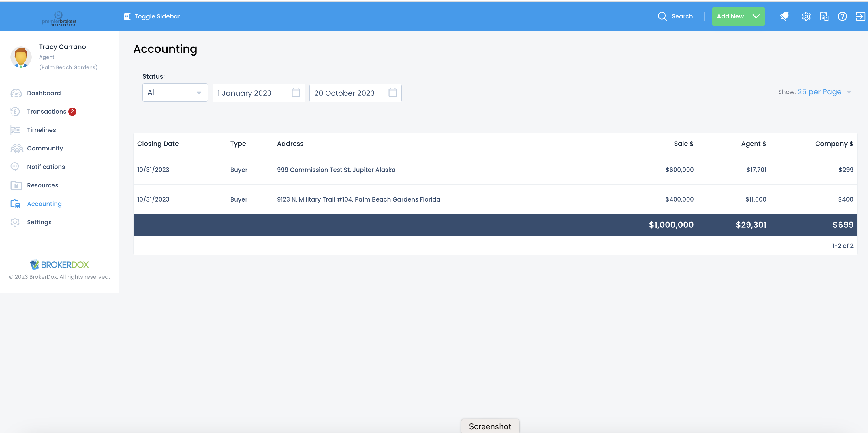Open the 999 Commission Test St row address
This screenshot has width=868, height=433.
pyautogui.click(x=336, y=170)
